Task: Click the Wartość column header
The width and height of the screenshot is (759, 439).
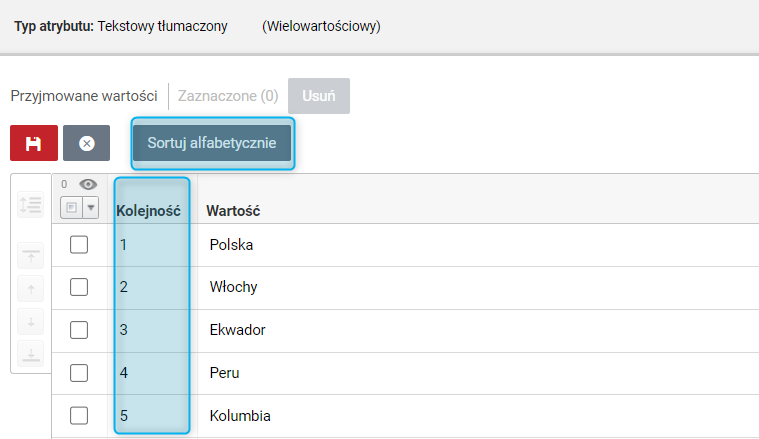Action: coord(233,211)
